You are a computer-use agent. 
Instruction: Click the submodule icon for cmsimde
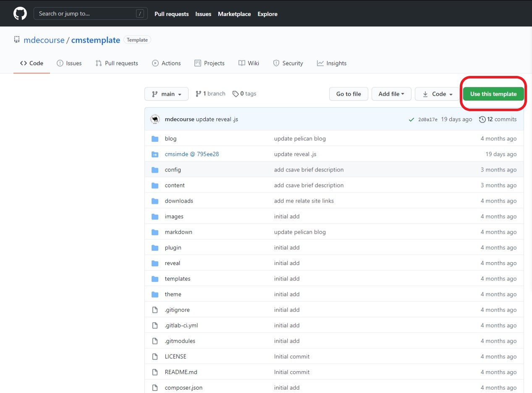(155, 154)
